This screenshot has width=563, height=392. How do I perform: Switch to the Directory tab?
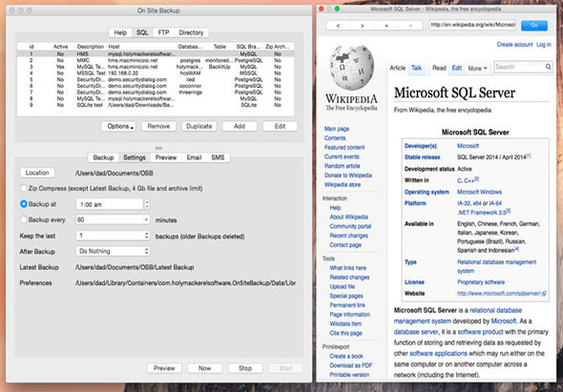pos(191,32)
